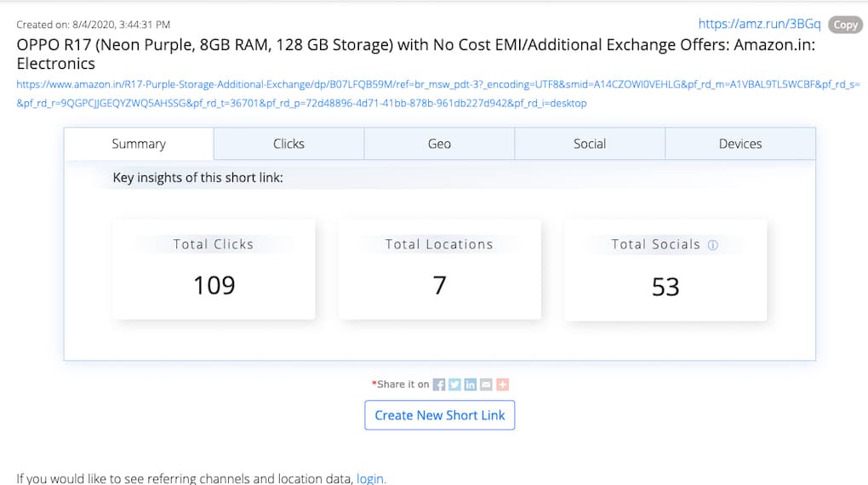Click the login link

click(370, 478)
